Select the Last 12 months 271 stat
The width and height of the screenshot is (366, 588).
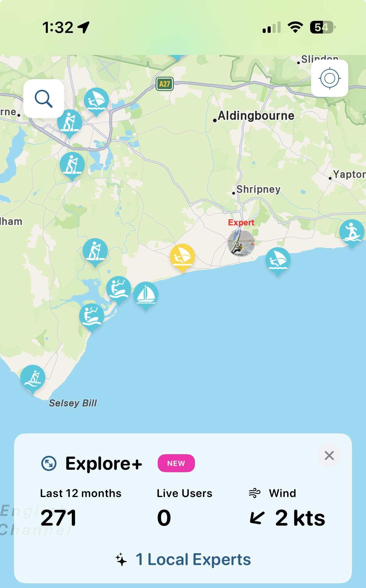(81, 507)
